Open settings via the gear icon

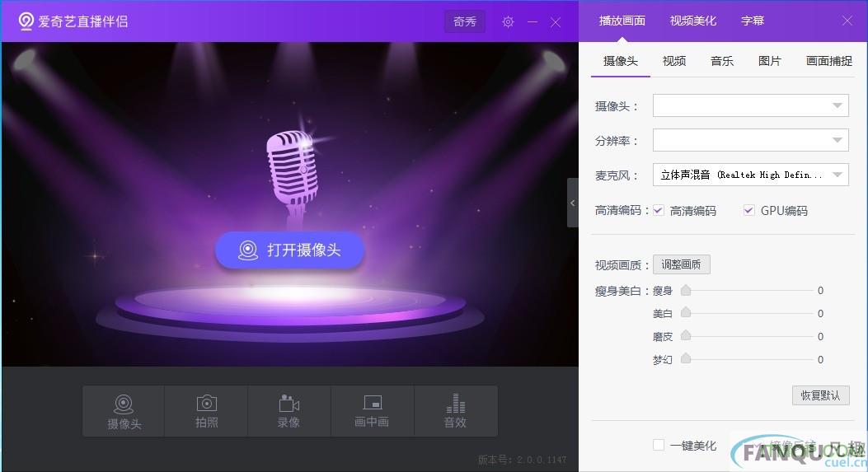pyautogui.click(x=508, y=22)
